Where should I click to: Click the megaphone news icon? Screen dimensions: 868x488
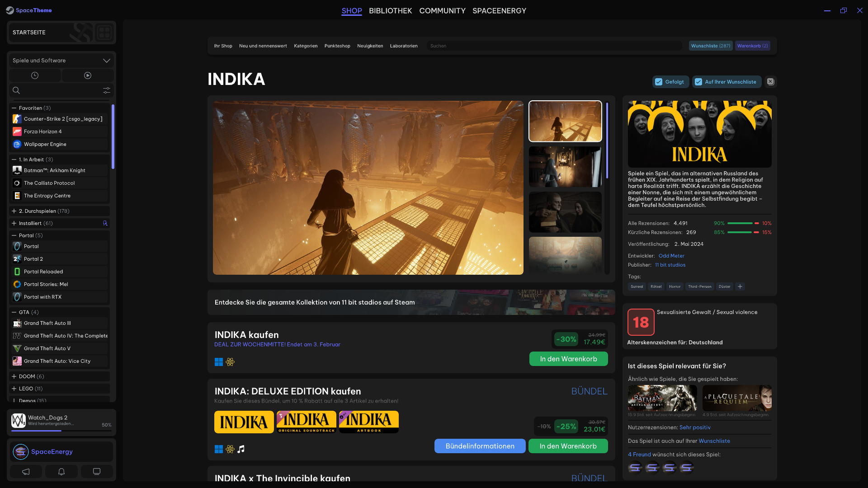tap(26, 472)
